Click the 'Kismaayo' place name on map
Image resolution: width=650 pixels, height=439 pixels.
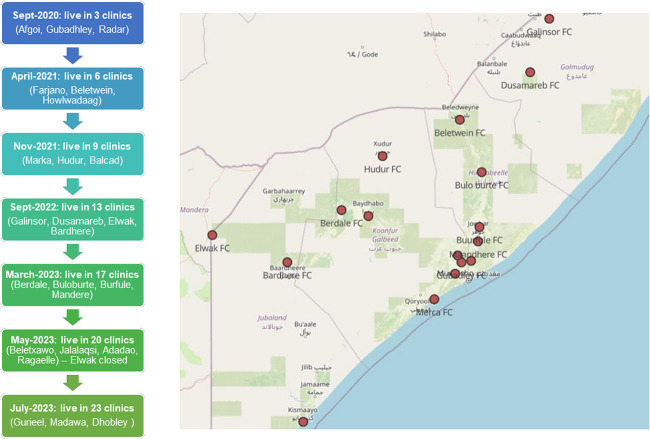pos(303,410)
